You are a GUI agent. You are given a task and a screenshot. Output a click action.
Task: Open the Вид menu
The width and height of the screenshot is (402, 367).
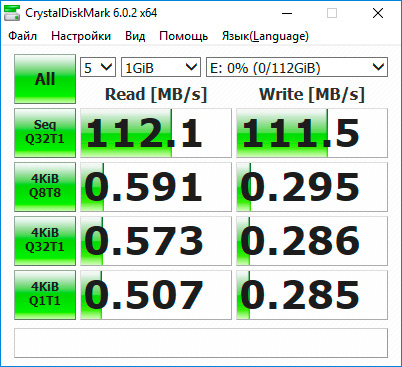pos(135,36)
